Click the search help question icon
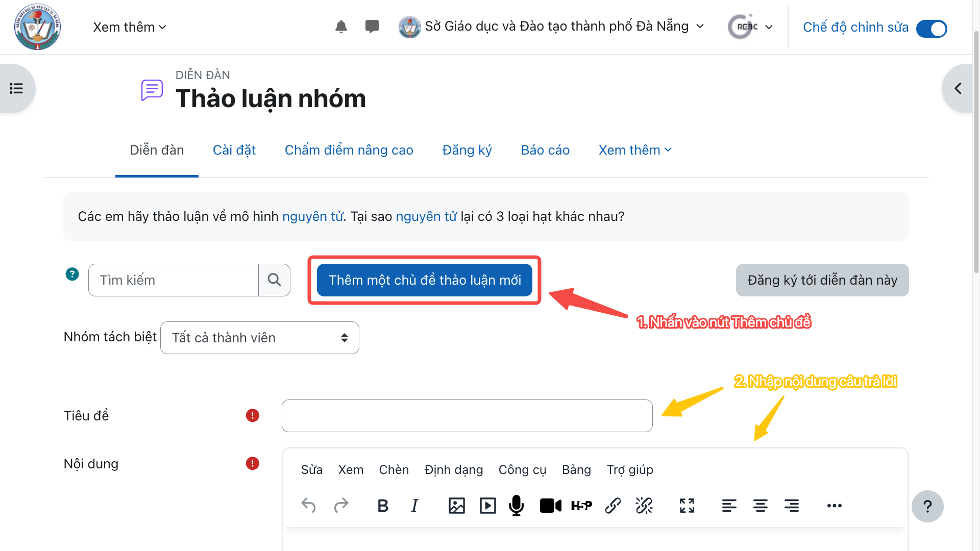980x551 pixels. click(x=72, y=274)
